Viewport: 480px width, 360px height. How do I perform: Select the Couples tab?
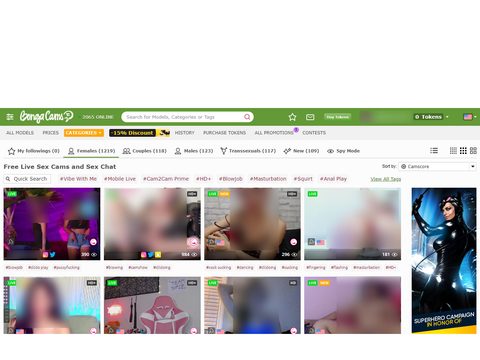coord(145,151)
